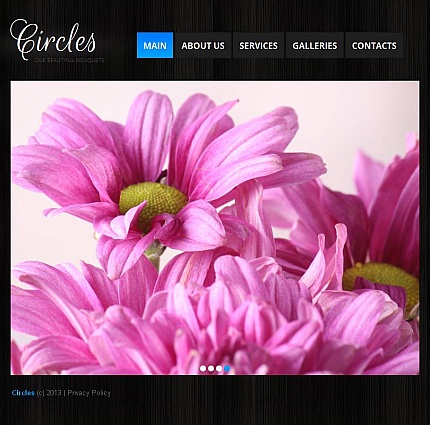
Task: Click the large flower's yellow-green center
Action: point(153,201)
